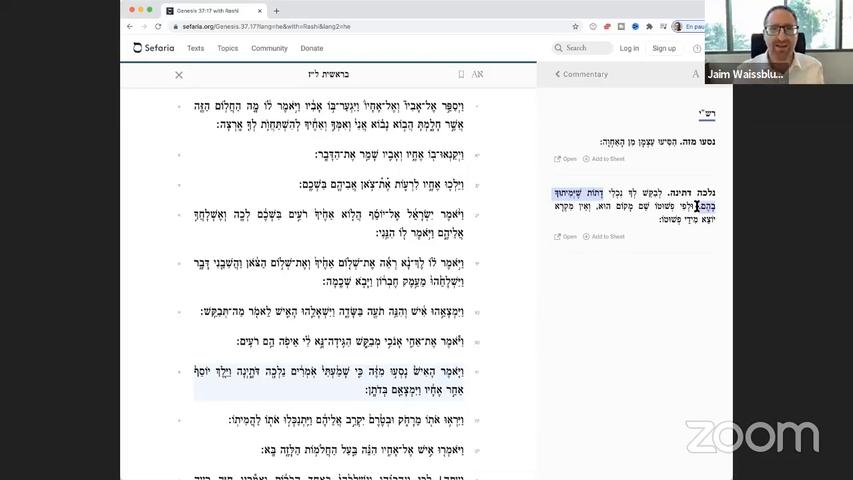Screen dimensions: 853x480
Task: Select verse beginning וימצאהו איש
Action: [332, 312]
